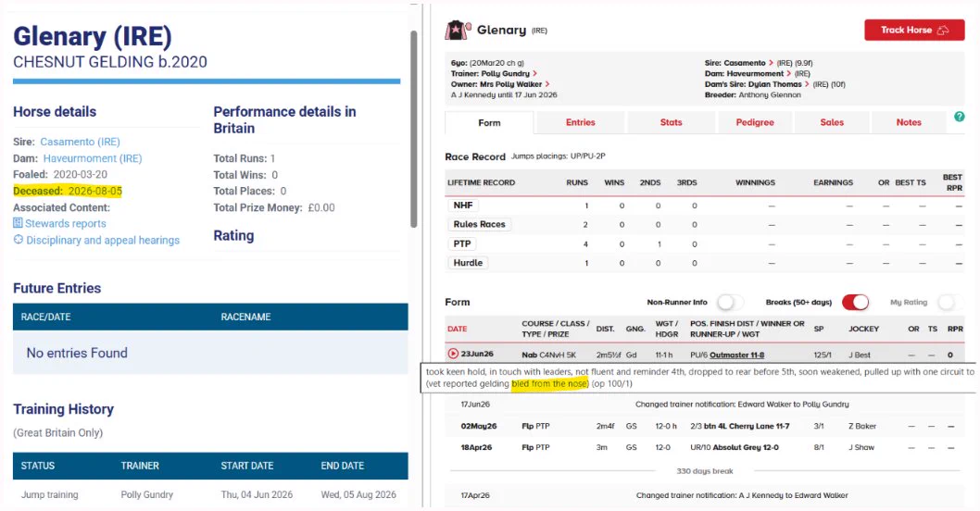The image size is (980, 511).
Task: Open the Sales tab
Action: [832, 122]
